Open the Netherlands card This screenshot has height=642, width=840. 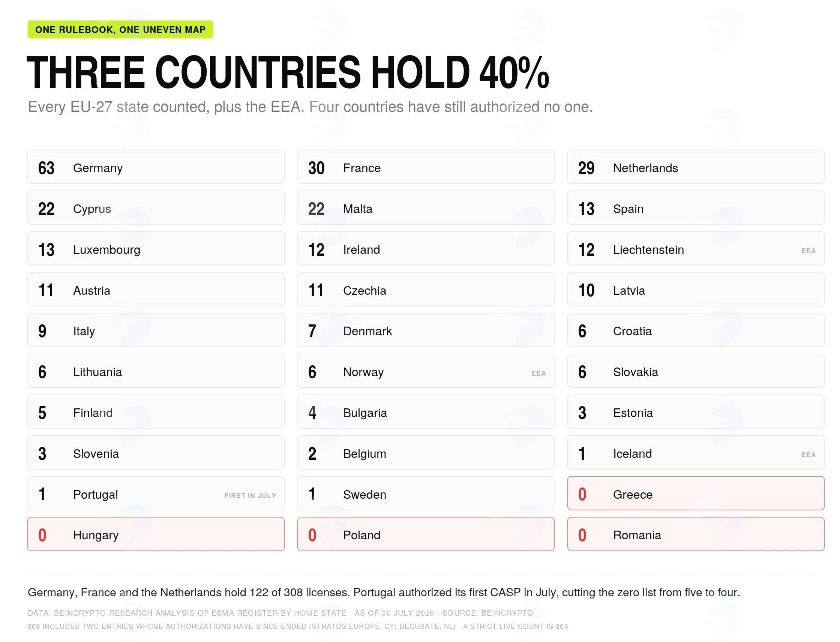click(x=696, y=167)
